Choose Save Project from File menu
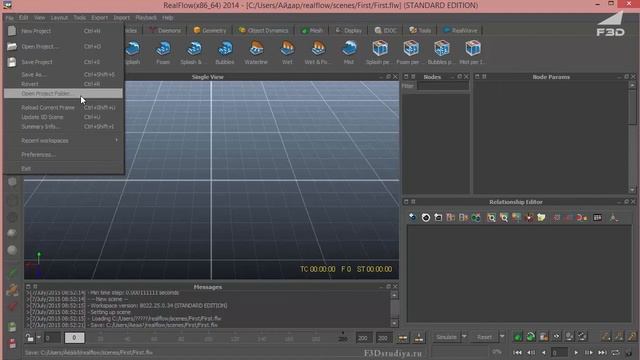The image size is (640, 360). tap(63, 62)
